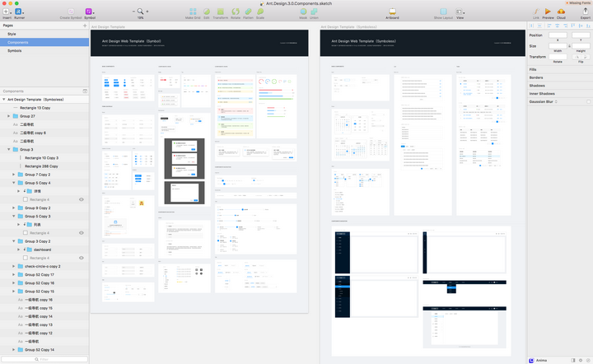Toggle visibility of Rectangle 4 under 列表

click(82, 233)
